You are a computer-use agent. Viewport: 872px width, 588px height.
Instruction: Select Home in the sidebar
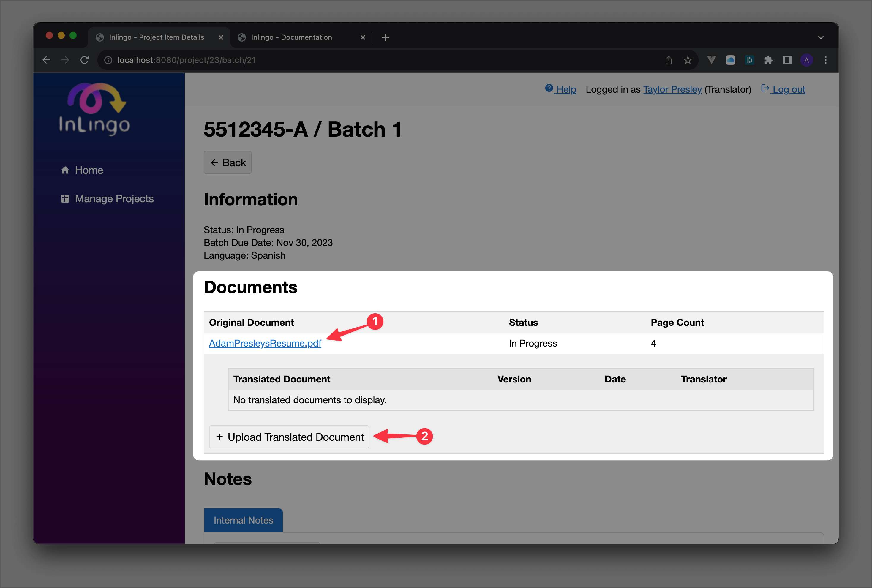coord(89,170)
